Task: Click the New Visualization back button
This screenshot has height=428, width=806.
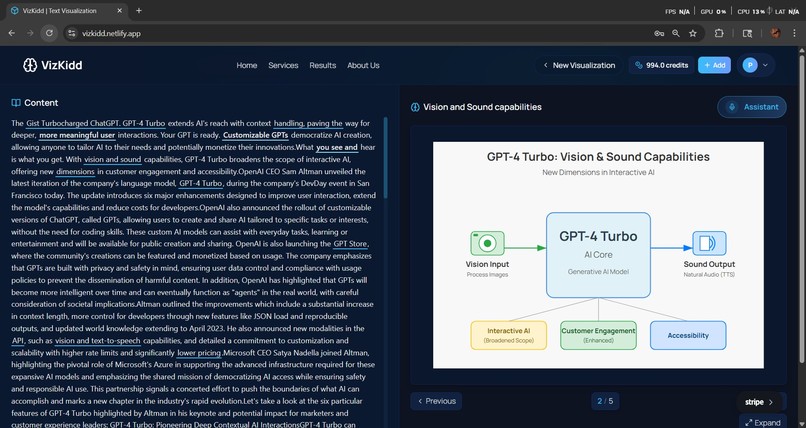Action: [579, 65]
